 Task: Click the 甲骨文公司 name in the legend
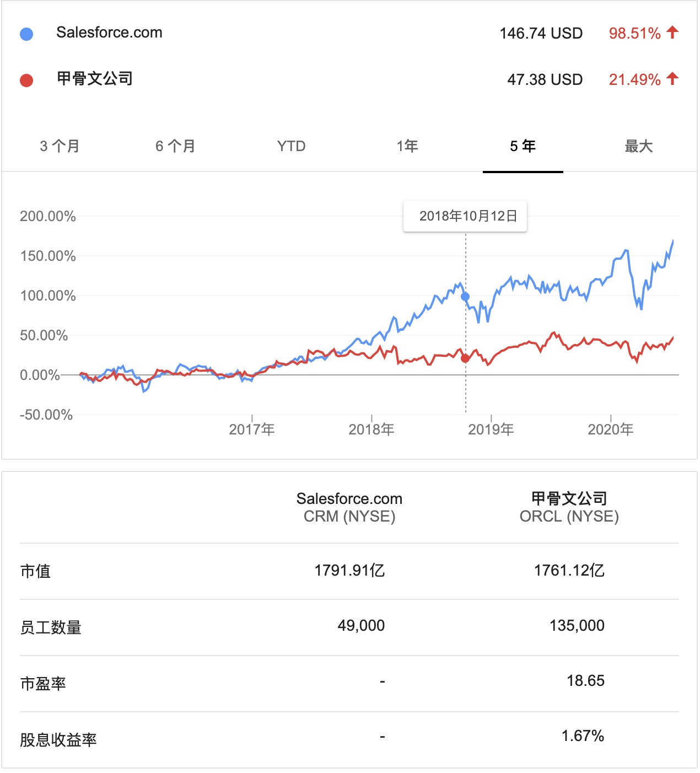95,79
